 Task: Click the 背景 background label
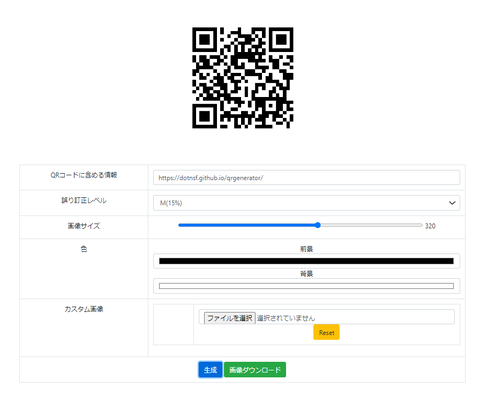coord(306,274)
